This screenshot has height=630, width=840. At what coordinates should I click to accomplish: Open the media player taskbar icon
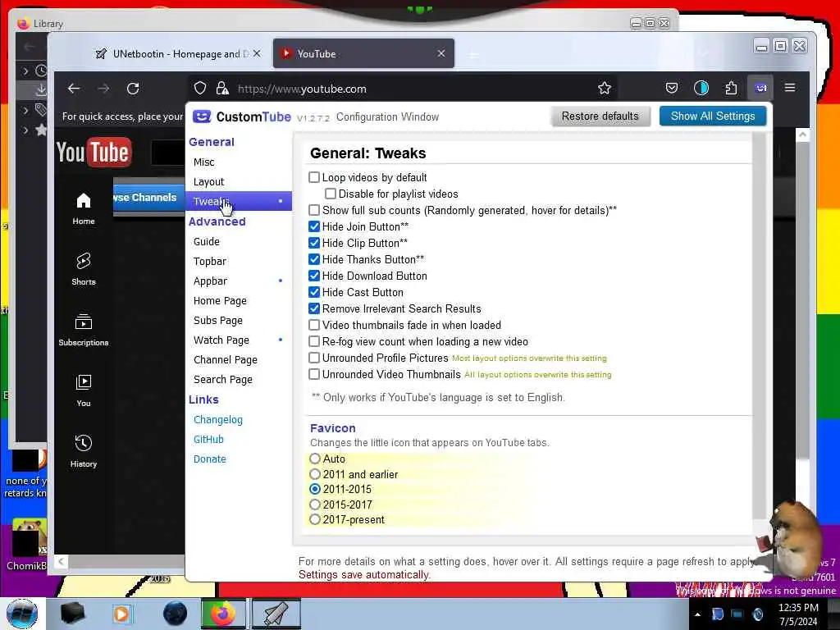(121, 614)
